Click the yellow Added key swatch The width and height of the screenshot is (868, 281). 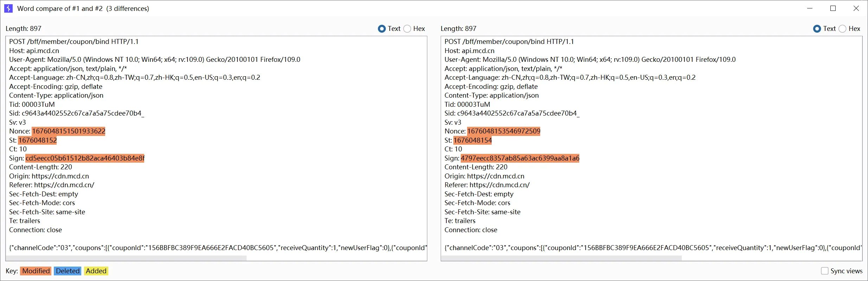96,271
